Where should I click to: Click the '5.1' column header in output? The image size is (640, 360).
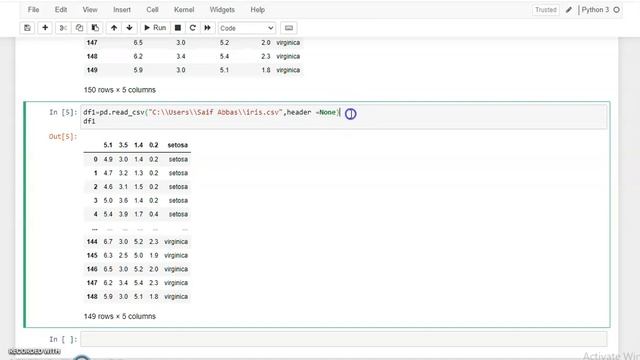coord(108,145)
